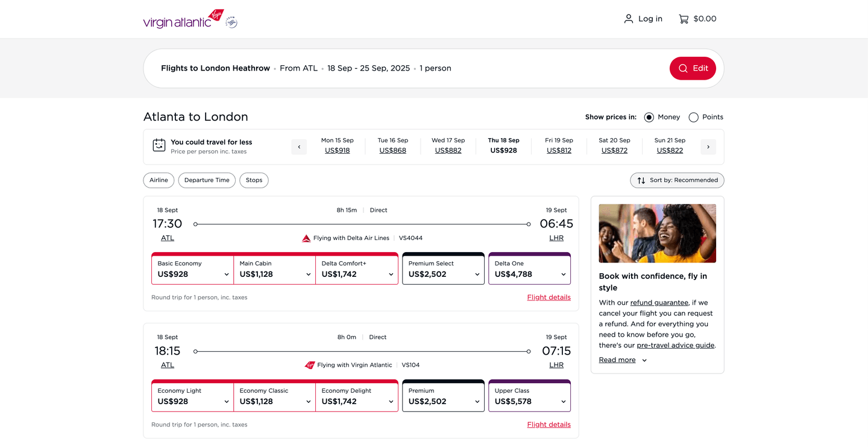Click the next dates arrow
This screenshot has height=447, width=868.
[x=708, y=147]
